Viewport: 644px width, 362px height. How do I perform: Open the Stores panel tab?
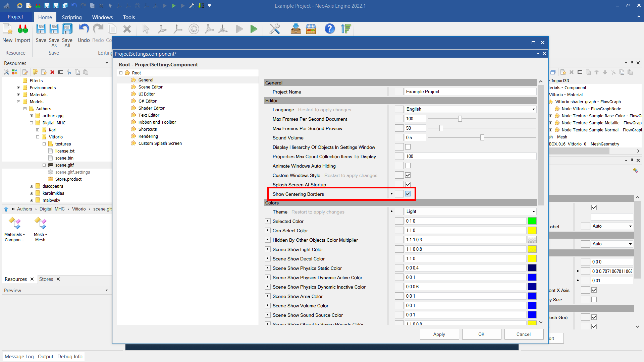tap(46, 279)
